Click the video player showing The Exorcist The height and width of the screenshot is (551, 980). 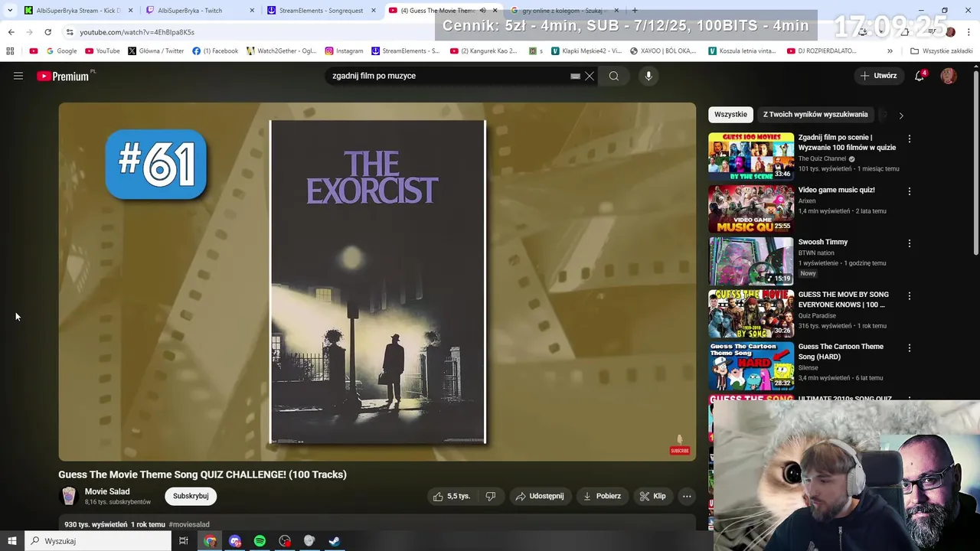click(377, 282)
